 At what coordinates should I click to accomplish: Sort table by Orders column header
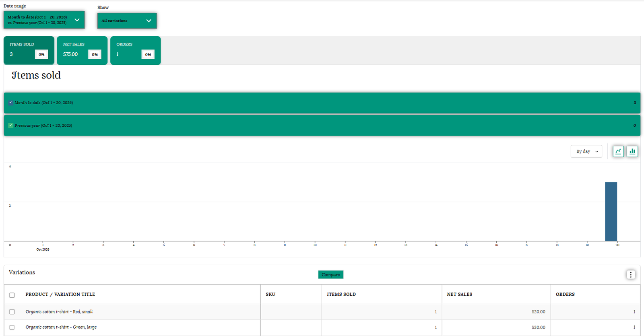tap(566, 295)
